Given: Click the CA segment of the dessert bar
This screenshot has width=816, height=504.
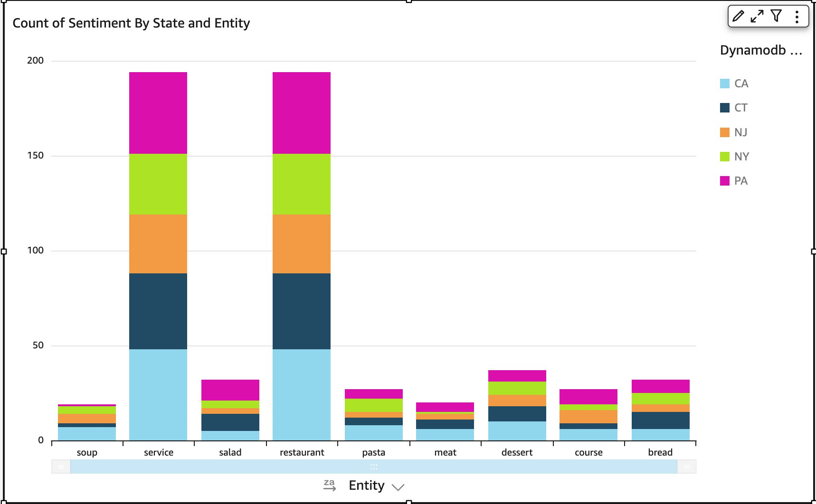Looking at the screenshot, I should coord(517,431).
